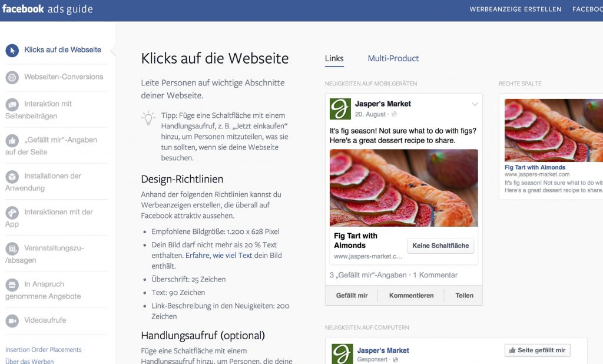Viewport: 603px width, 364px height.
Task: Open the Veranstaltungszu-/absagen sidebar item
Action: (x=44, y=254)
